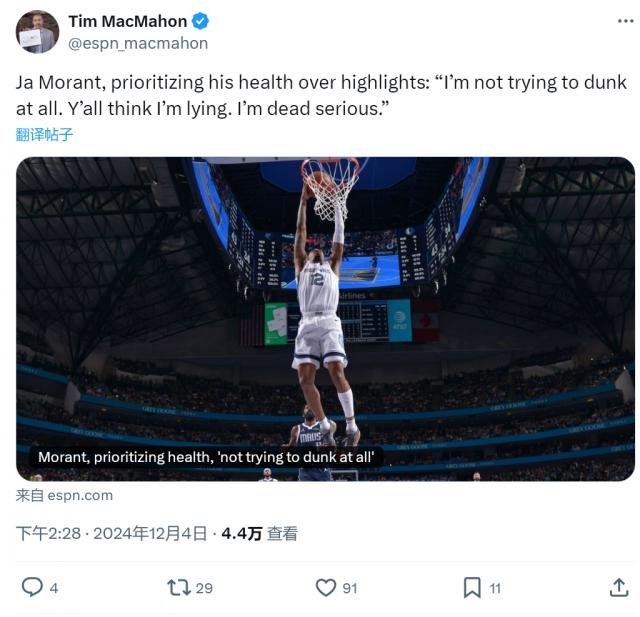Repost this tweet with retweet icon

(178, 588)
